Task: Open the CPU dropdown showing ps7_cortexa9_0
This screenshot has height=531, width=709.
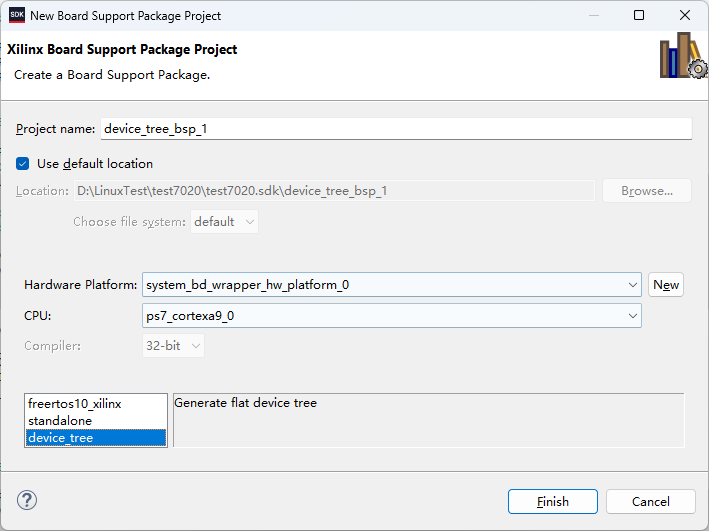Action: [x=632, y=316]
